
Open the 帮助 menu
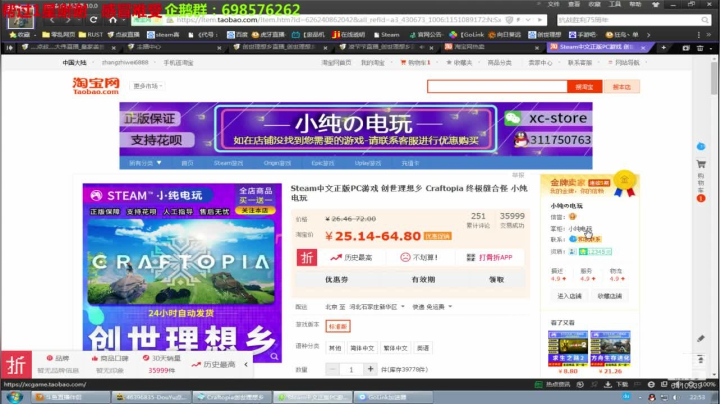(x=636, y=4)
